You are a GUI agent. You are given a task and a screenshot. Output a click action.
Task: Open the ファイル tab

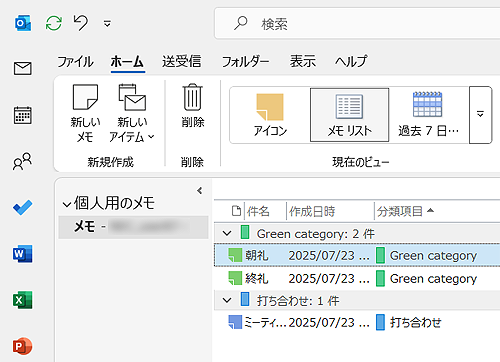tap(75, 62)
